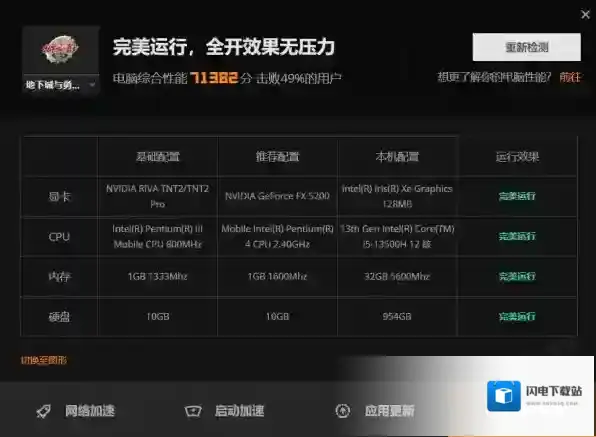
Task: Select NVIDIA GeForce FX 5200 cell
Action: 277,196
